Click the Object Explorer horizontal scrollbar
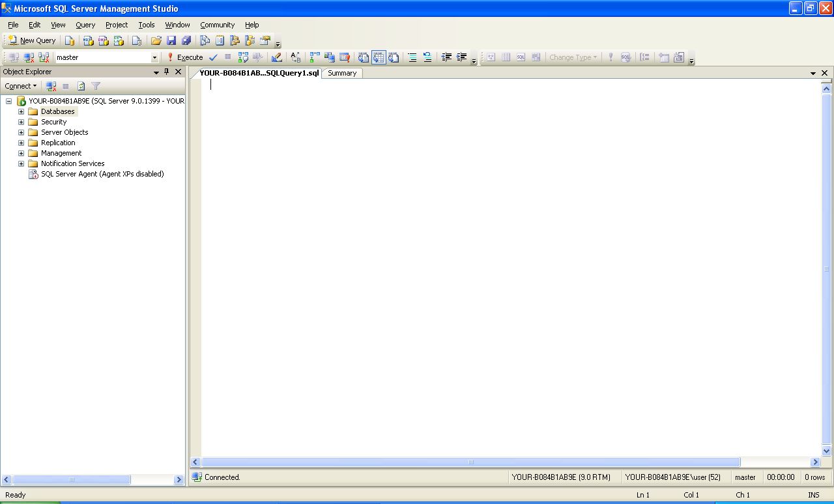Screen dimensions: 834x504 click(x=72, y=479)
